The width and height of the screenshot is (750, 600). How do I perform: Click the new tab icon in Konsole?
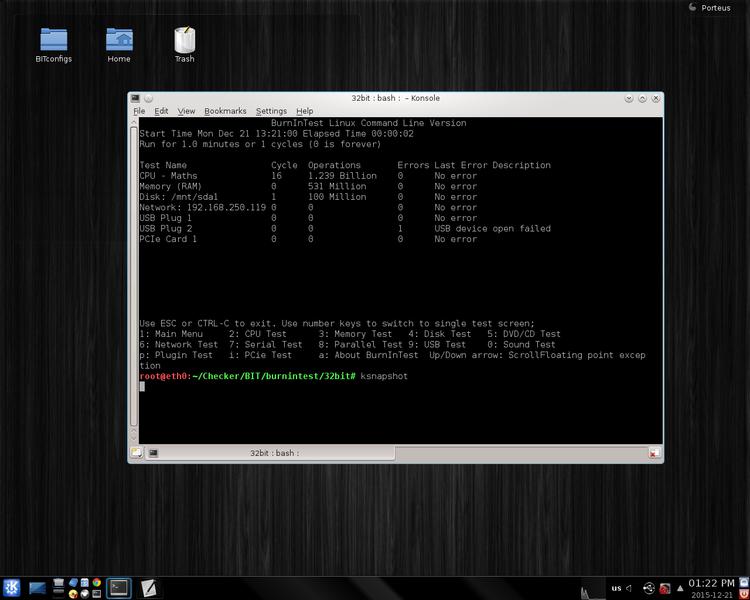(136, 453)
